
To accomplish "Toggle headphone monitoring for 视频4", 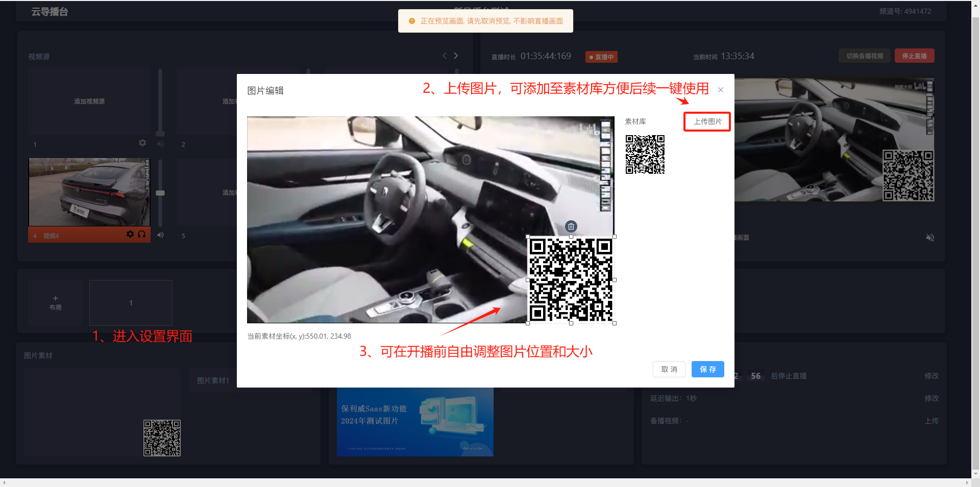I will point(142,234).
